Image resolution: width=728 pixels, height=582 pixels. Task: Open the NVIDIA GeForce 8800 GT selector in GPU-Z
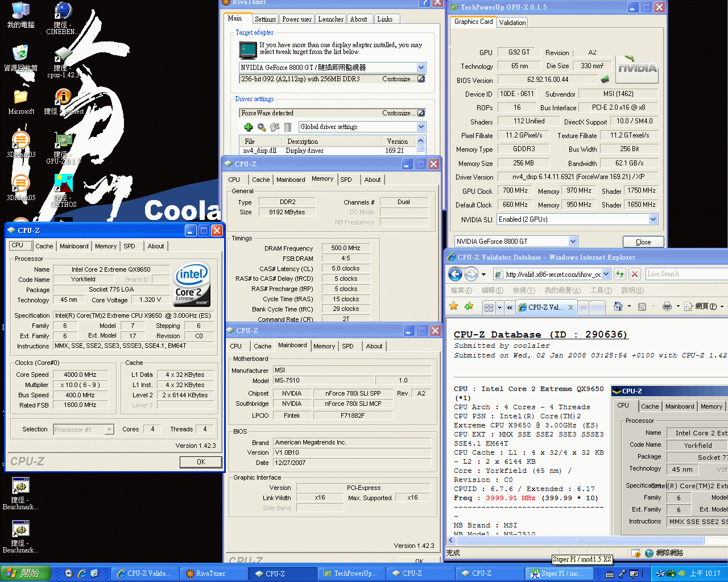click(x=573, y=242)
